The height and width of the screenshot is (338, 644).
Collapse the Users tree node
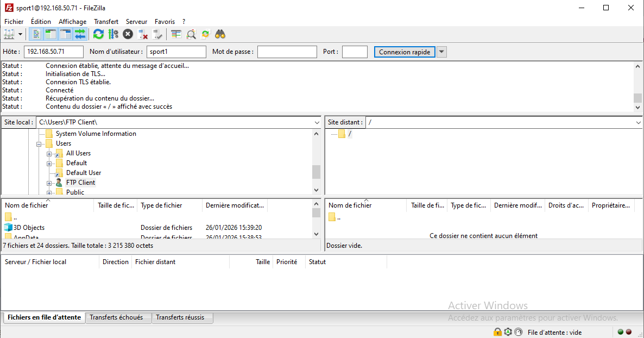(x=39, y=144)
